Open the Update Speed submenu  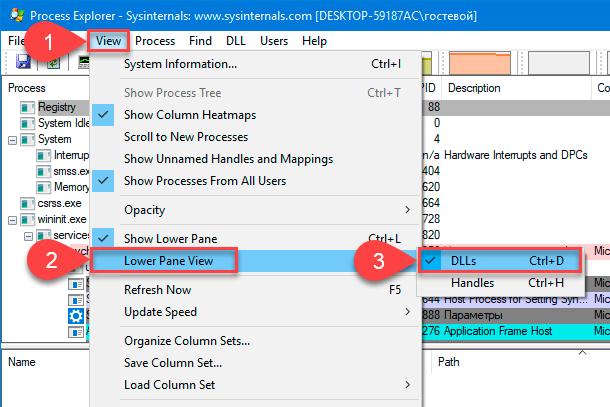pyautogui.click(x=256, y=312)
